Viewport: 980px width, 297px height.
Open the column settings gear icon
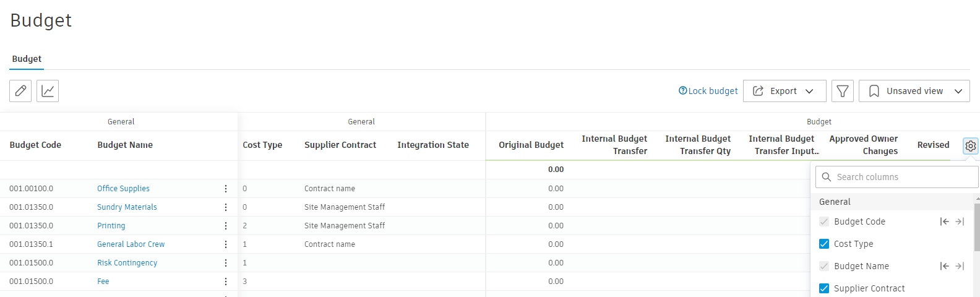971,146
